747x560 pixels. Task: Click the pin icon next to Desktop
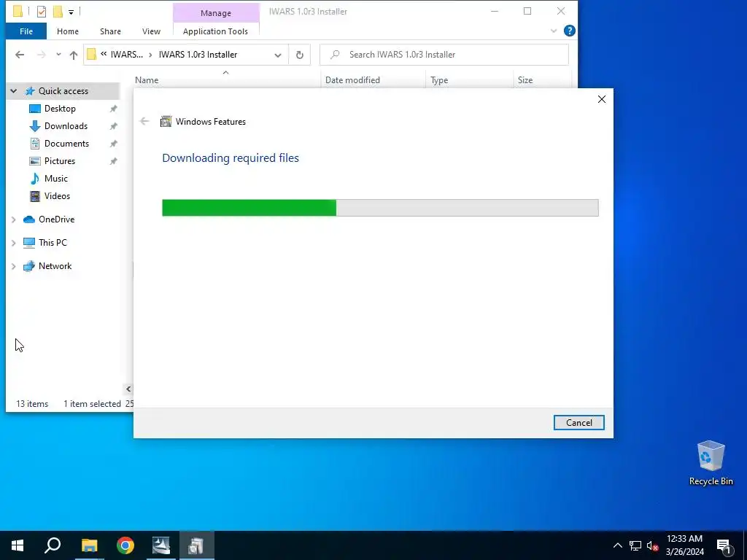pyautogui.click(x=113, y=109)
